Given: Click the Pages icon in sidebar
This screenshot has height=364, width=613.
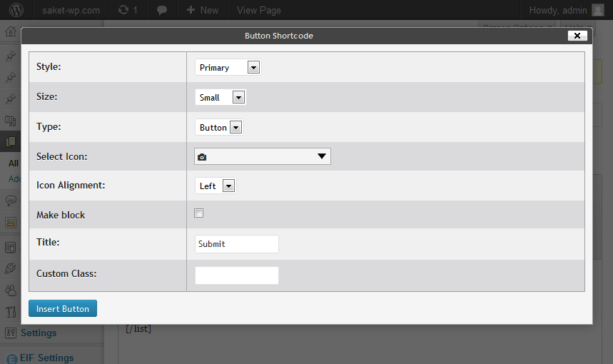Looking at the screenshot, I should point(11,141).
